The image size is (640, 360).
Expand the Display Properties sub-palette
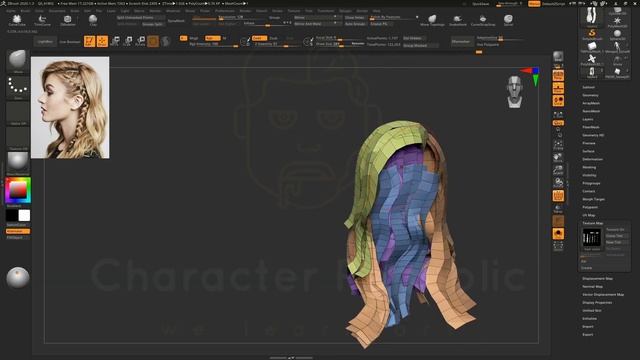597,302
